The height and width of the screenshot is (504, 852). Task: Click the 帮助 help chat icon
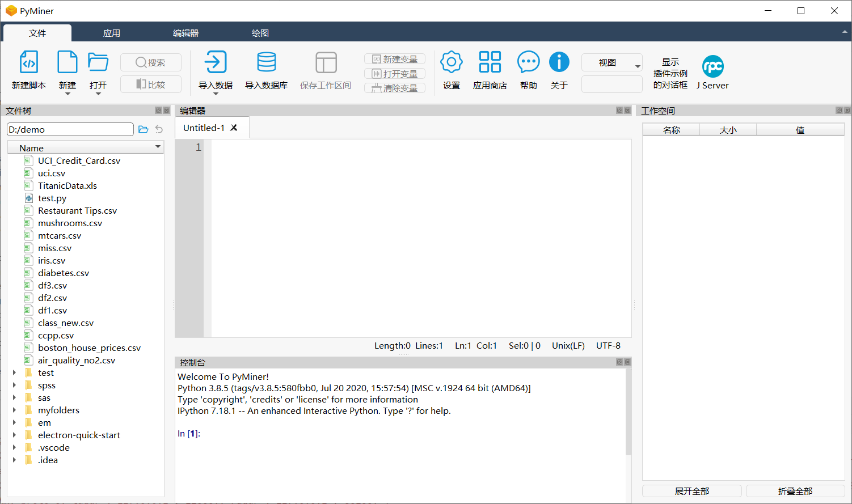coord(529,62)
